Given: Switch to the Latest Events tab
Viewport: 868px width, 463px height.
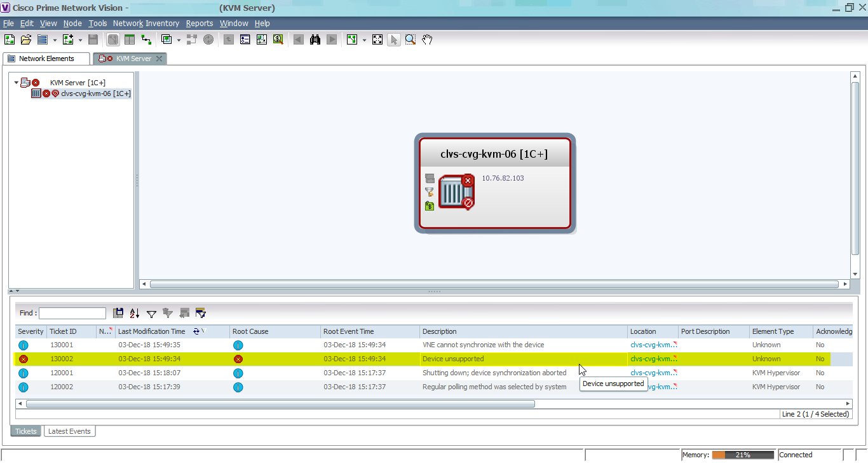Looking at the screenshot, I should pyautogui.click(x=69, y=431).
